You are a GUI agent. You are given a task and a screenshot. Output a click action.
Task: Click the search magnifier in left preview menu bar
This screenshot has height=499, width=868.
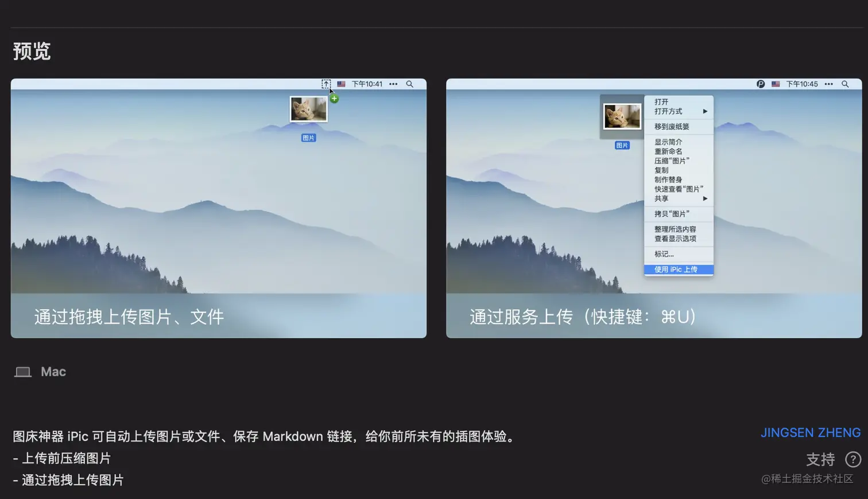coord(410,84)
